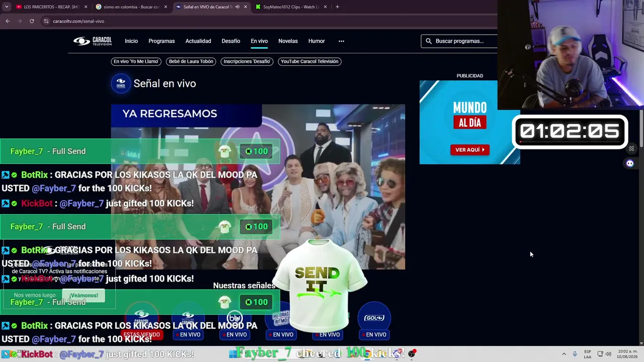644x362 pixels.
Task: Open the Actualidad menu item
Action: pyautogui.click(x=198, y=41)
